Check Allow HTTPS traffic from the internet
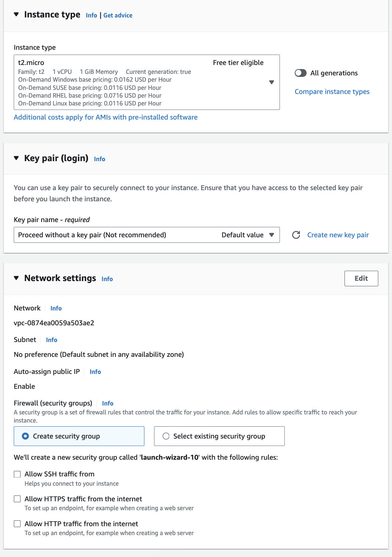 click(x=17, y=499)
